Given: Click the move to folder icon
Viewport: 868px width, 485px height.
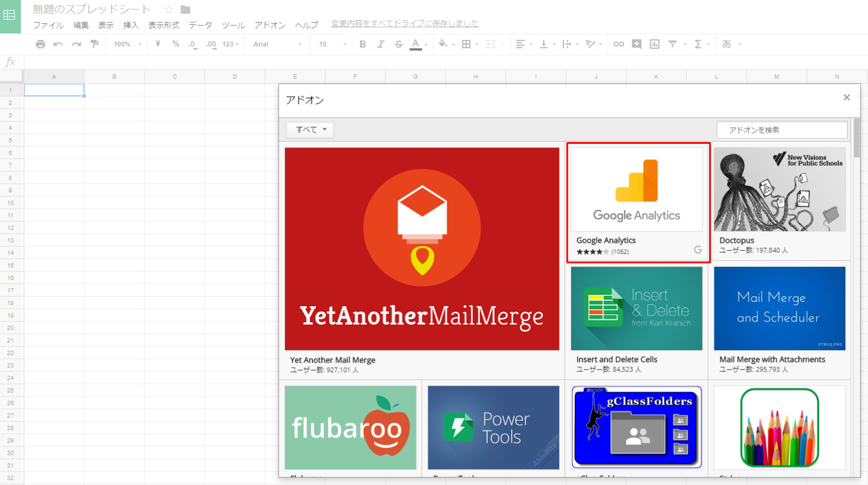Looking at the screenshot, I should [186, 10].
